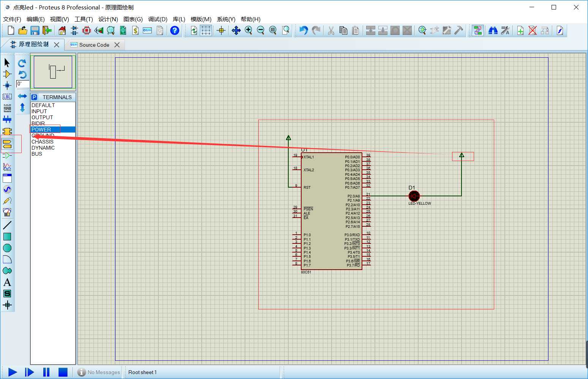
Task: Undo last action
Action: pyautogui.click(x=303, y=30)
